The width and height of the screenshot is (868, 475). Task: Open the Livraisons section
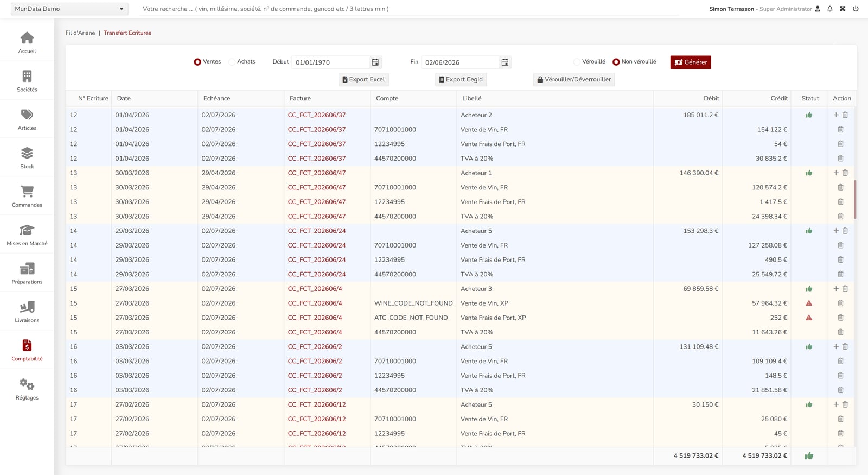[27, 313]
